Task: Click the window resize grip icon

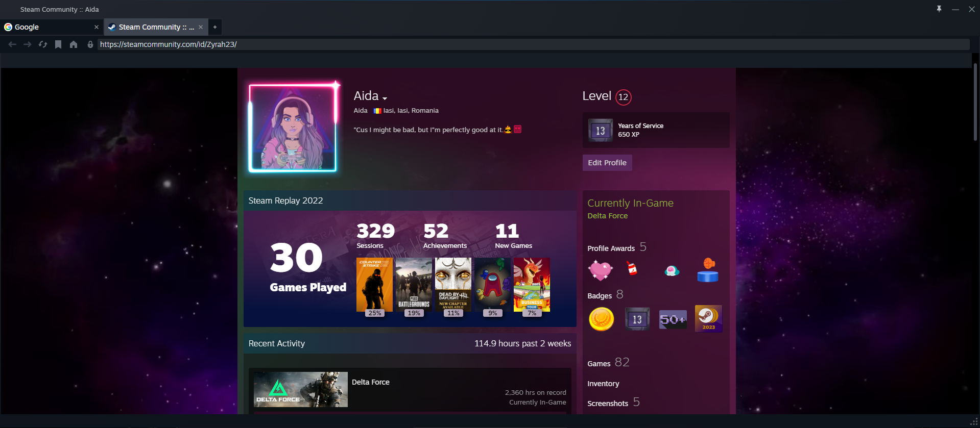Action: pyautogui.click(x=974, y=422)
